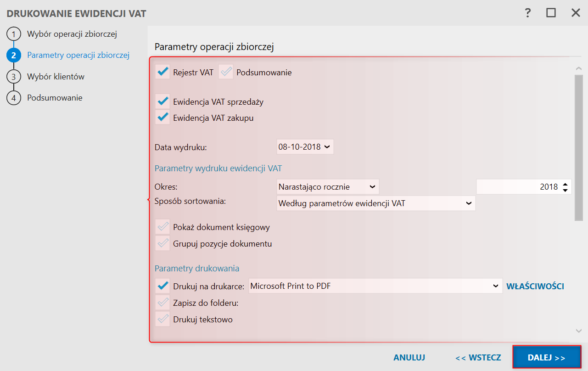This screenshot has width=588, height=371.
Task: Open printer WŁAŚCIWOŚCI link
Action: pyautogui.click(x=535, y=286)
